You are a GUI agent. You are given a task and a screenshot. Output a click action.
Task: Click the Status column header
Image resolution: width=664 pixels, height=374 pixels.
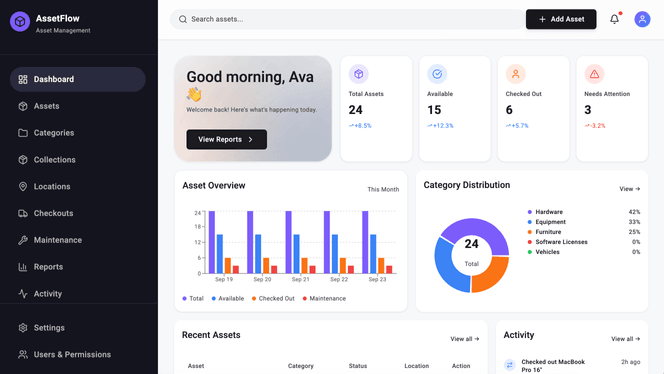click(x=358, y=366)
